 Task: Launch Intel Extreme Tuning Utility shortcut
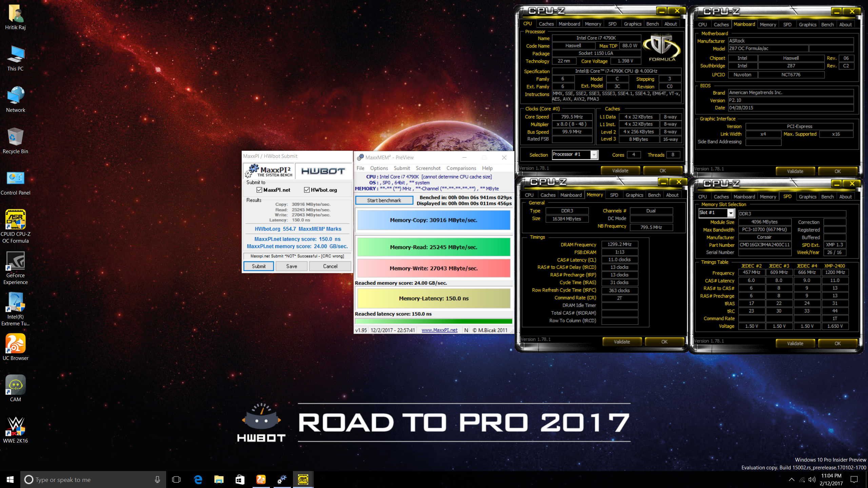[16, 309]
